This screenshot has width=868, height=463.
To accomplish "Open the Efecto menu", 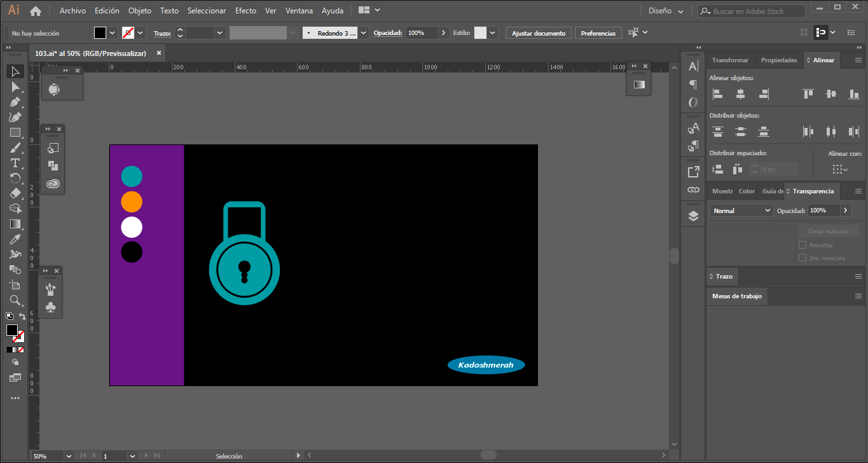I will [x=245, y=11].
